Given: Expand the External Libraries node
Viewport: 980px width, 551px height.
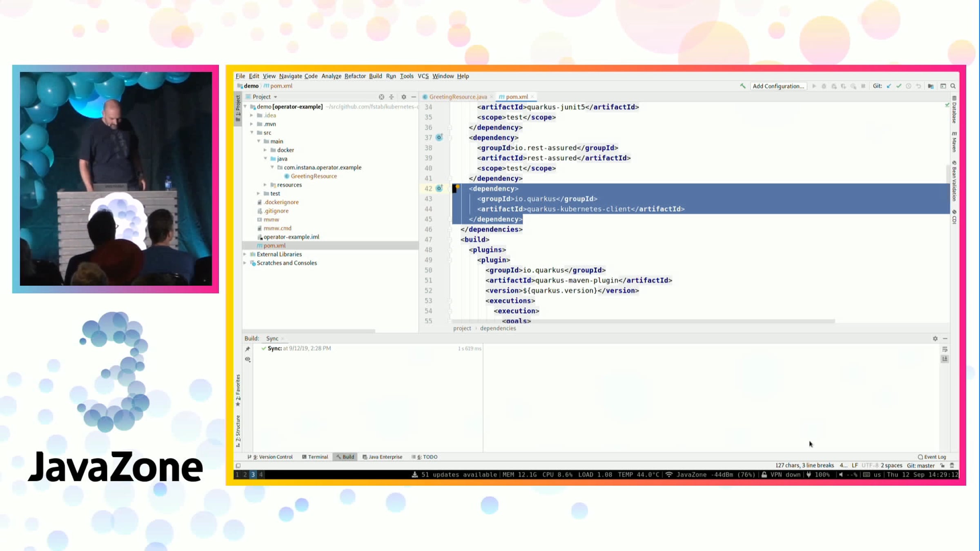Looking at the screenshot, I should coord(245,254).
